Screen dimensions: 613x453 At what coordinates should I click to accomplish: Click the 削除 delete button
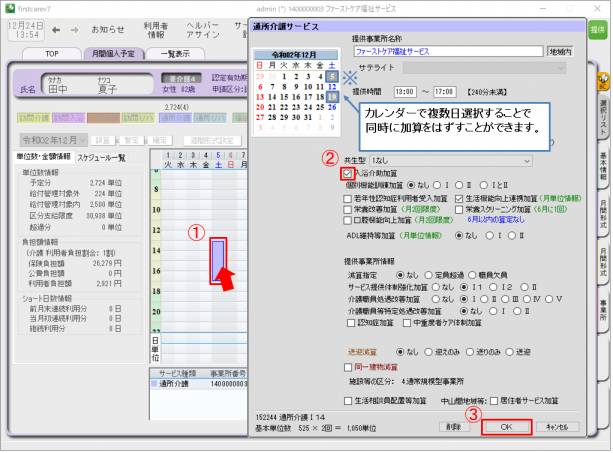457,426
